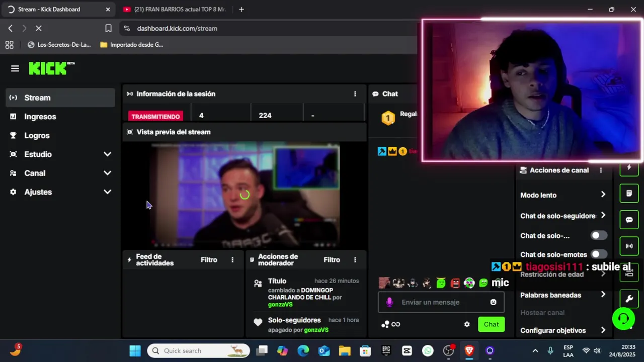Focus the Enviar un mensaje field
The height and width of the screenshot is (362, 644).
click(441, 302)
